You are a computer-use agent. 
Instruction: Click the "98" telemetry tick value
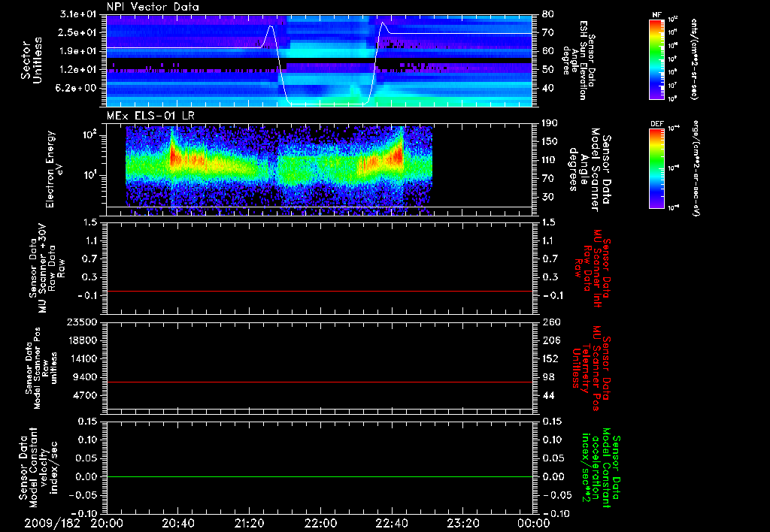547,377
